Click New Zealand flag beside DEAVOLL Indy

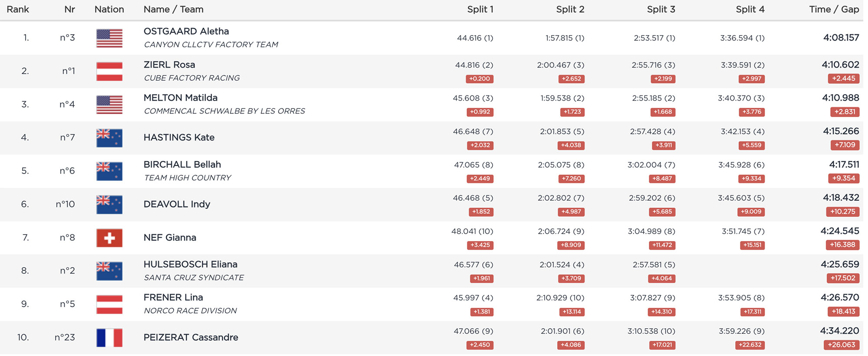109,205
